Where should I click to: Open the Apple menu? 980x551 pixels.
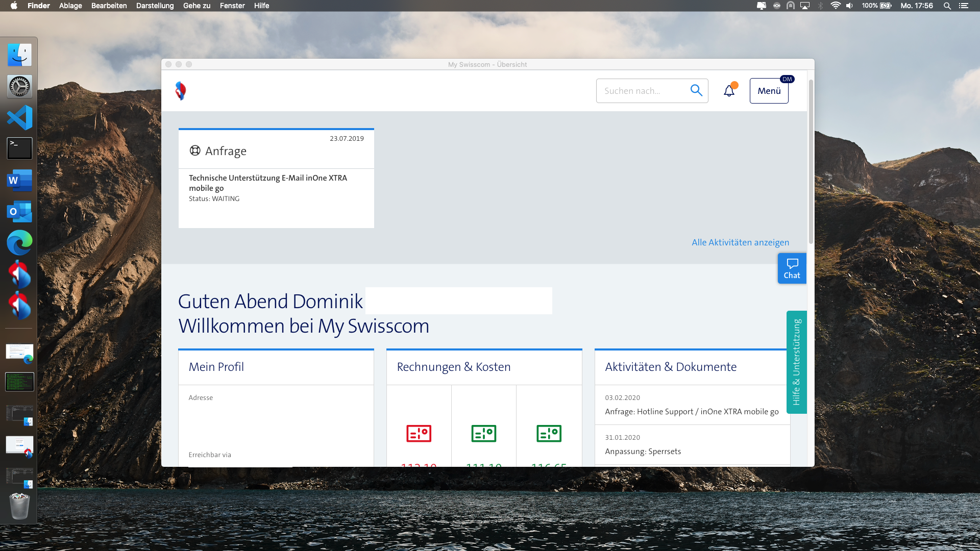coord(14,6)
